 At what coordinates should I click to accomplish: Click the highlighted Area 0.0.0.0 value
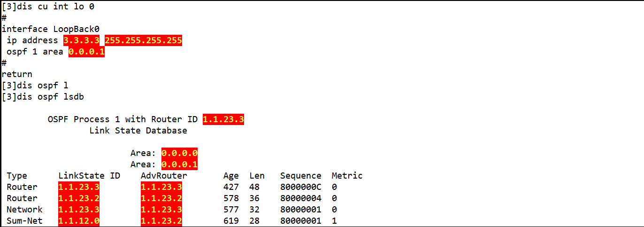pos(179,153)
